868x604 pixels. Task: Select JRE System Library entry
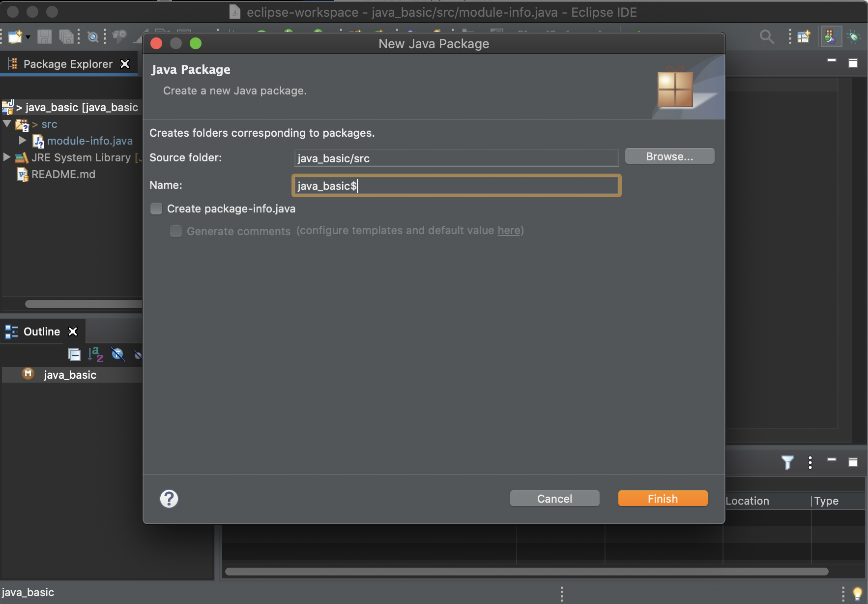tap(81, 157)
